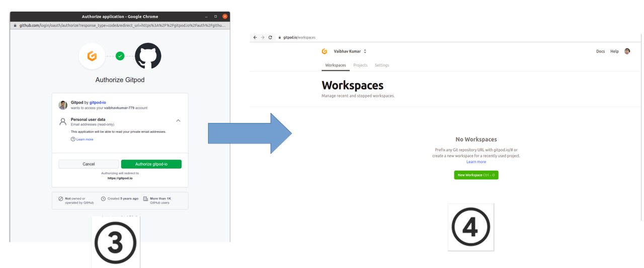Viewport: 644px width, 268px height.
Task: Open Learn more about personal user data
Action: click(x=85, y=140)
